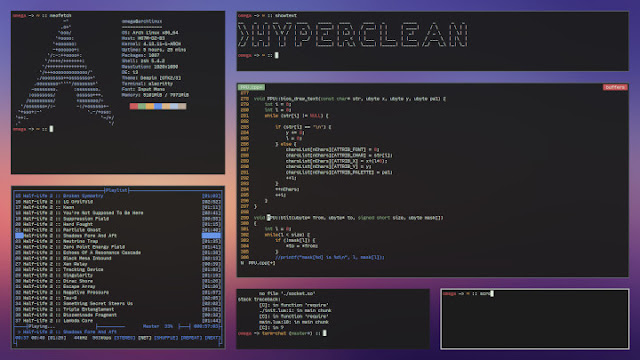Pick the tan color block in neofetch
The image size is (640, 360).
coord(182,106)
